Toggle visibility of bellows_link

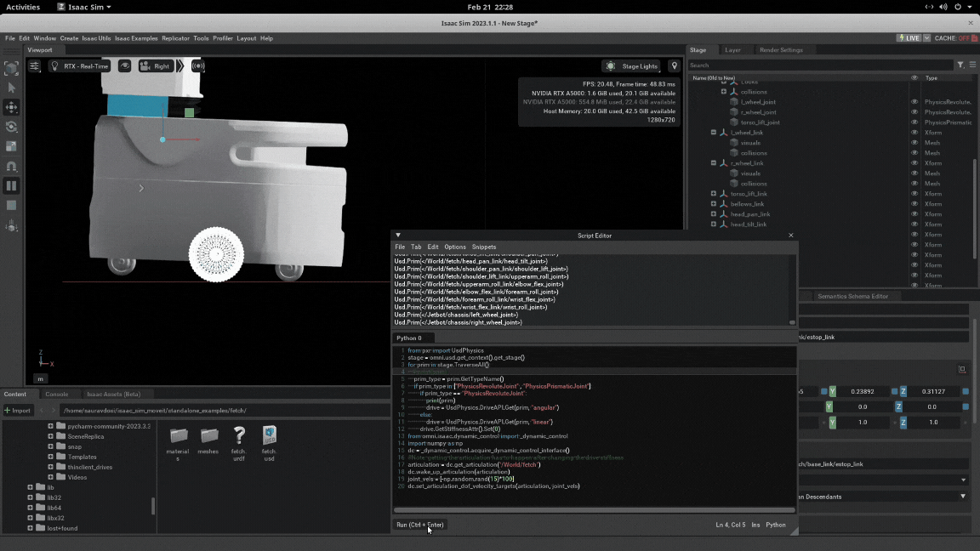[914, 204]
